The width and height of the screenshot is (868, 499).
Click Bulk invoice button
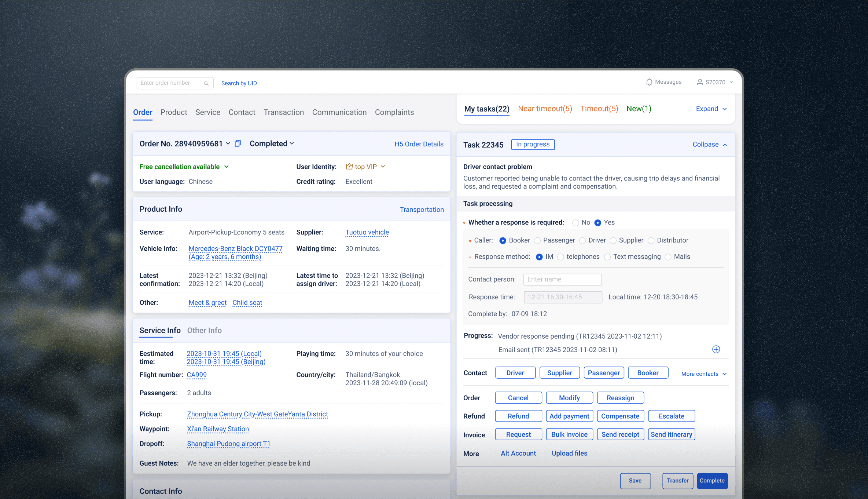point(569,435)
